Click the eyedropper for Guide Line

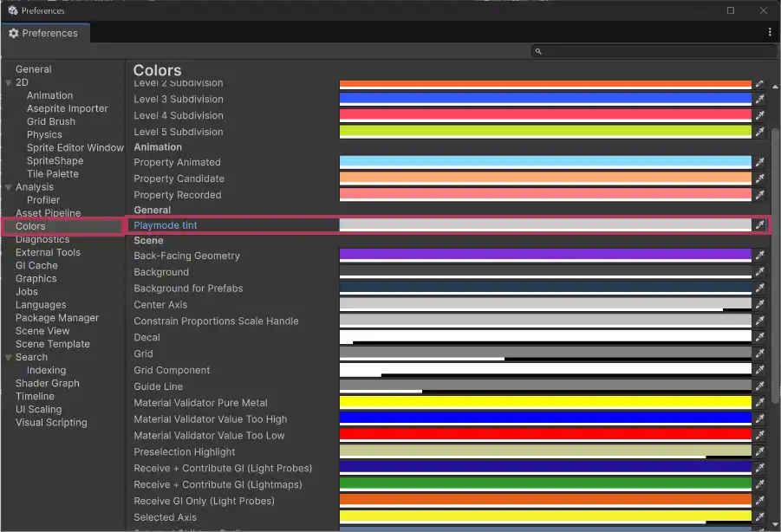(x=759, y=386)
